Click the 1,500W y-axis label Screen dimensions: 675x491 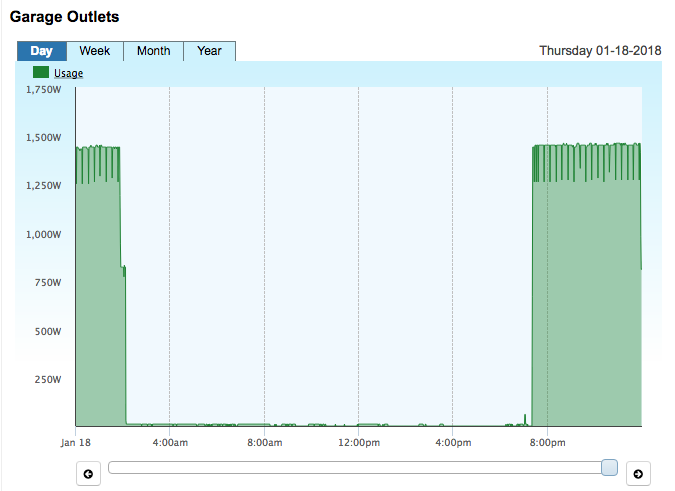43,138
